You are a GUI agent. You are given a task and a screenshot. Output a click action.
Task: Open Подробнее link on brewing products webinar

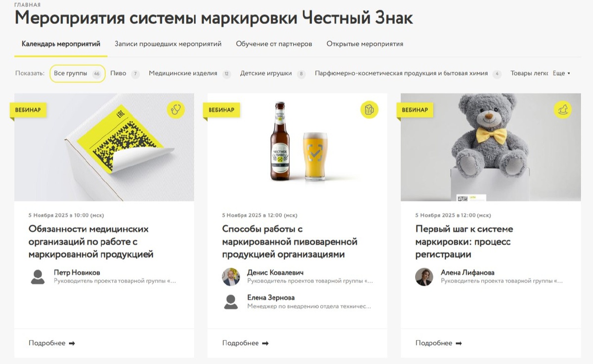[x=245, y=343]
